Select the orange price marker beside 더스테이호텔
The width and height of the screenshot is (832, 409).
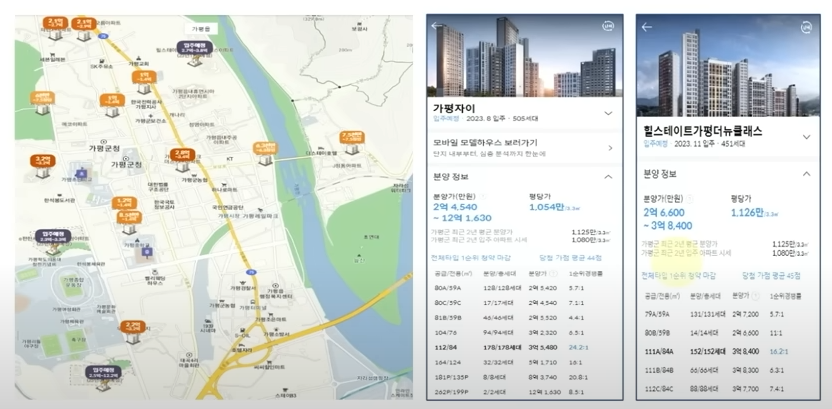click(x=352, y=142)
